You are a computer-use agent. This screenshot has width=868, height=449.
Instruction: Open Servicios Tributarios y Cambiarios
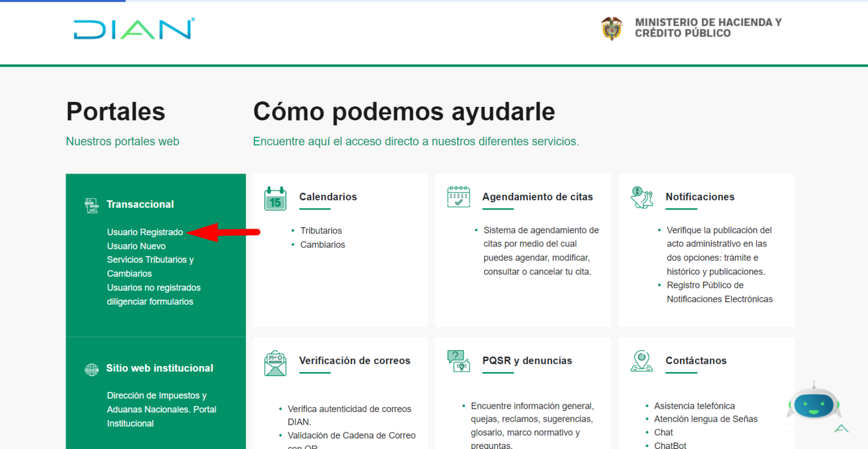click(150, 266)
